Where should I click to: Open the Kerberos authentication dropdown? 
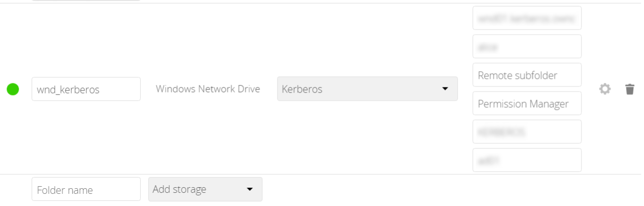click(367, 89)
